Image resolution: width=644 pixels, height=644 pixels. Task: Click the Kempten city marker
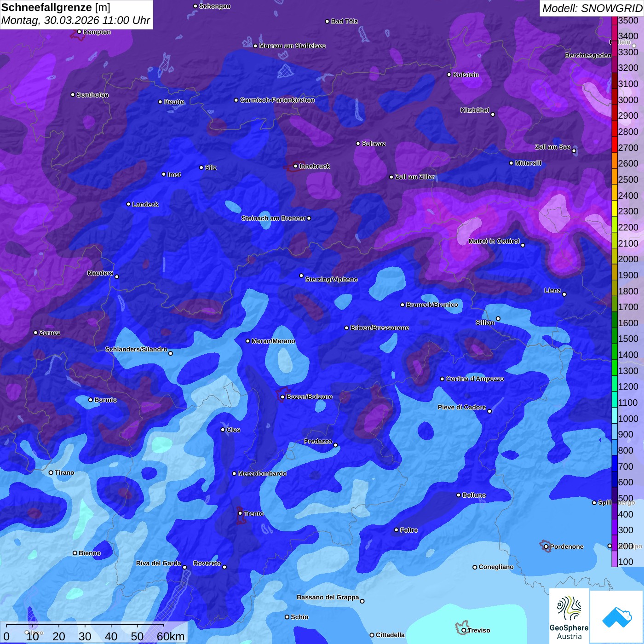(x=79, y=32)
